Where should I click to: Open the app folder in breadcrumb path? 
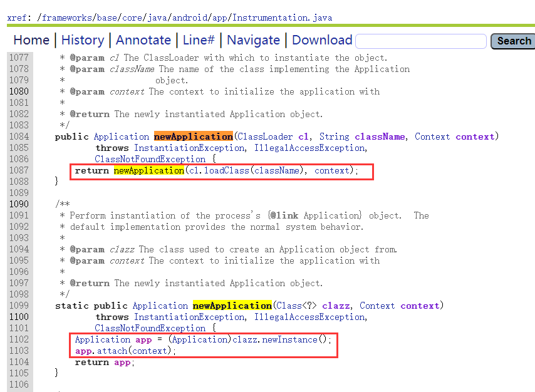tap(219, 18)
